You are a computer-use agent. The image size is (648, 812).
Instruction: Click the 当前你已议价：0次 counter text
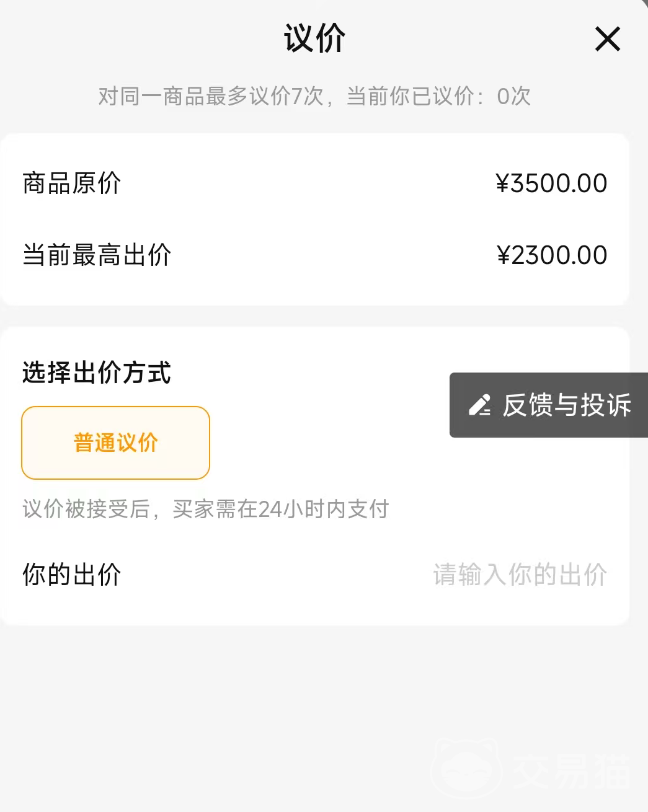pyautogui.click(x=438, y=96)
